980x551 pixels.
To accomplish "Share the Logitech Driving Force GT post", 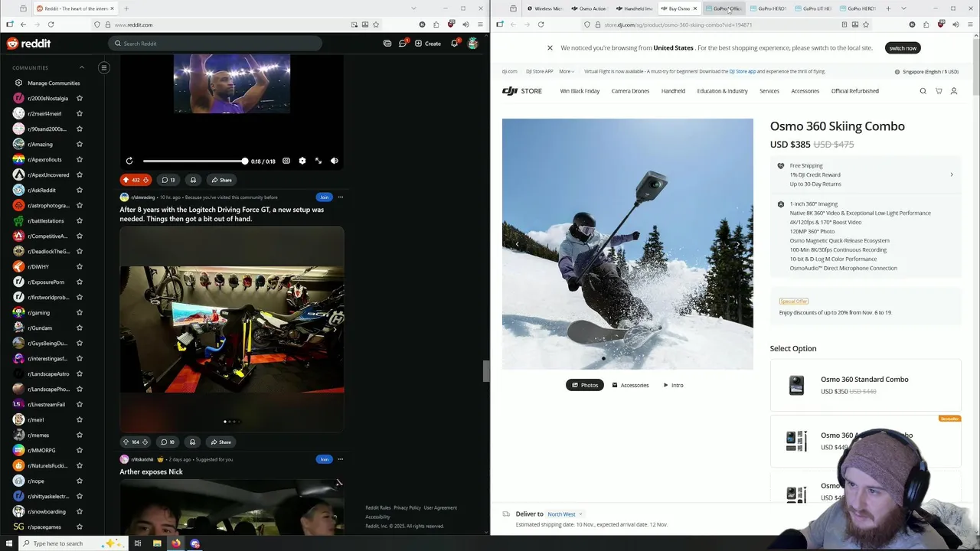I will pyautogui.click(x=221, y=442).
